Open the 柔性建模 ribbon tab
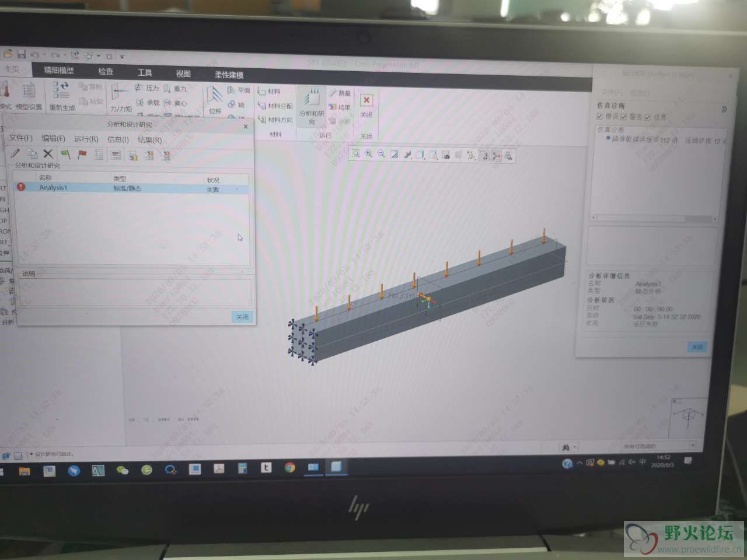 click(229, 75)
